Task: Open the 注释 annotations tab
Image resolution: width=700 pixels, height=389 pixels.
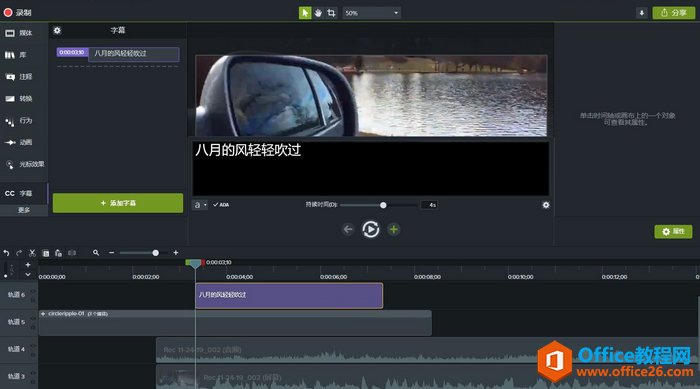Action: tap(19, 77)
